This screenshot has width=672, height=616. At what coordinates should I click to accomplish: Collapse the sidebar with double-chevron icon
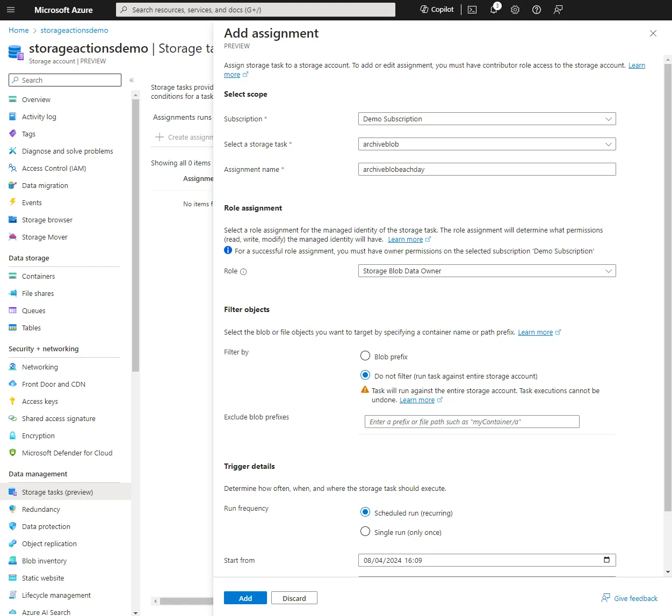pos(132,80)
